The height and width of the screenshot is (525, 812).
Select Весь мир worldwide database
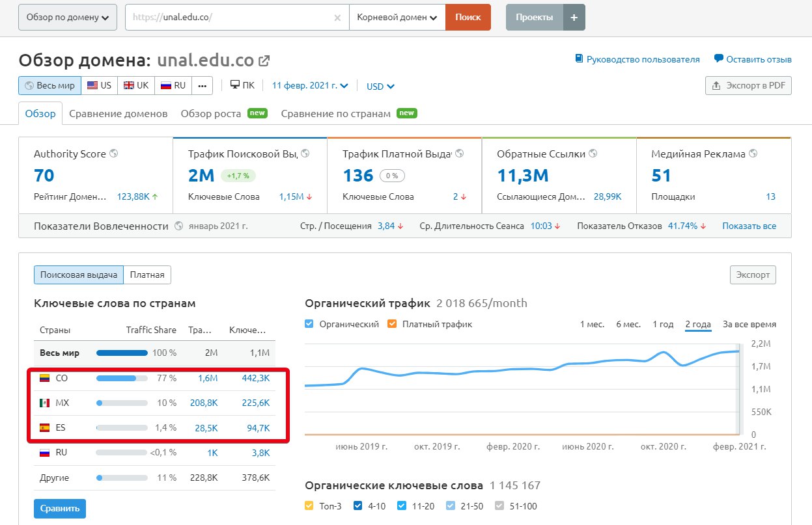[x=50, y=85]
